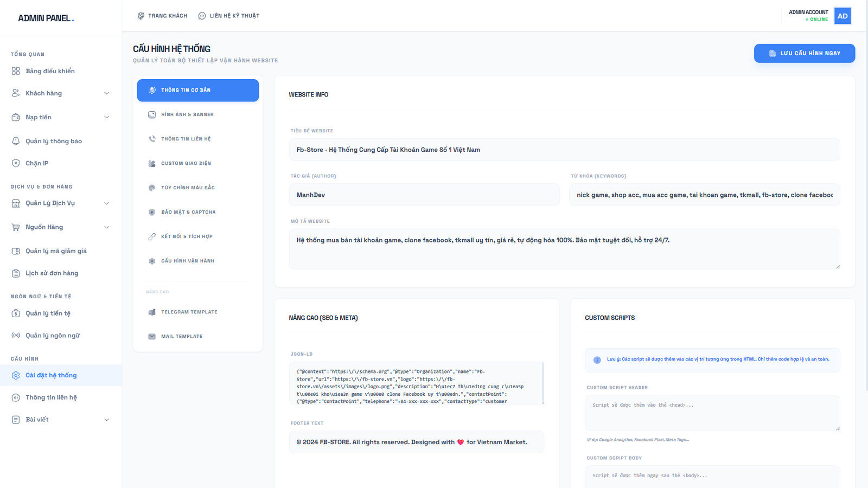Expand the Quản Lý Dịch Vụ chevron
The height and width of the screenshot is (488, 868).
(x=106, y=203)
